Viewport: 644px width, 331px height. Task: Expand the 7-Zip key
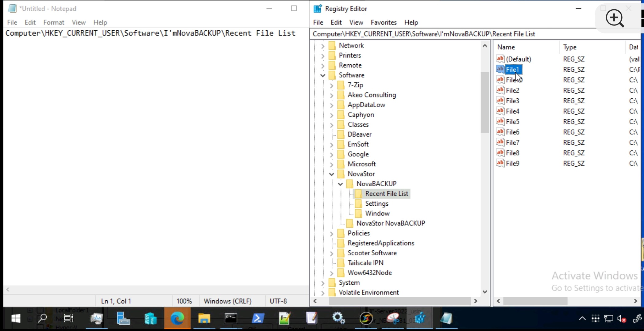click(x=331, y=85)
